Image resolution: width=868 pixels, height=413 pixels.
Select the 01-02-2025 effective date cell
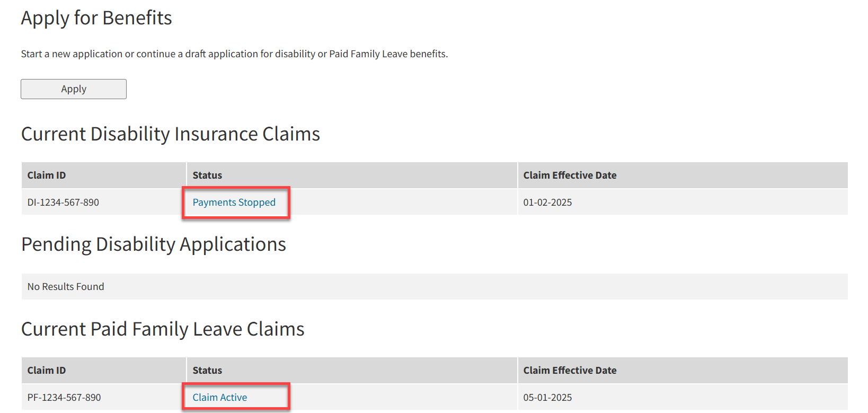[x=547, y=203]
